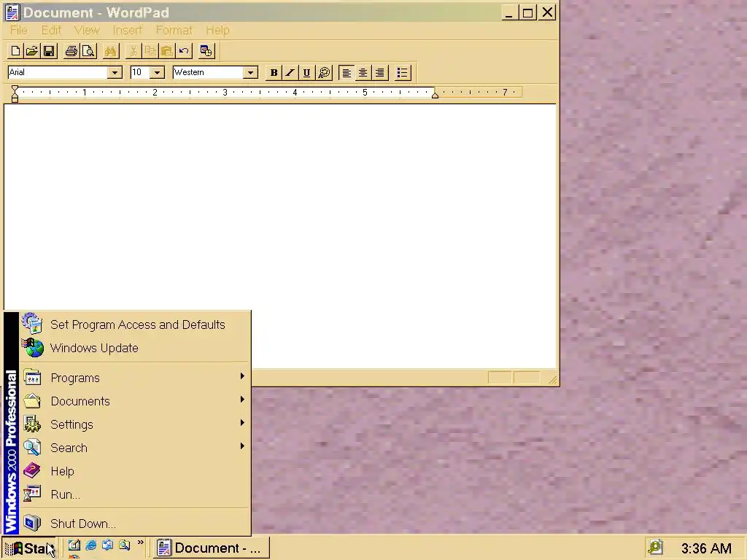Image resolution: width=747 pixels, height=560 pixels.
Task: Expand the Search submenu
Action: [136, 448]
